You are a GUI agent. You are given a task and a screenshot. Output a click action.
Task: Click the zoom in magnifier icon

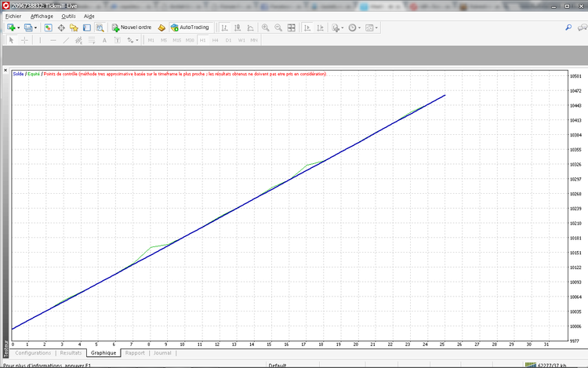pos(265,27)
